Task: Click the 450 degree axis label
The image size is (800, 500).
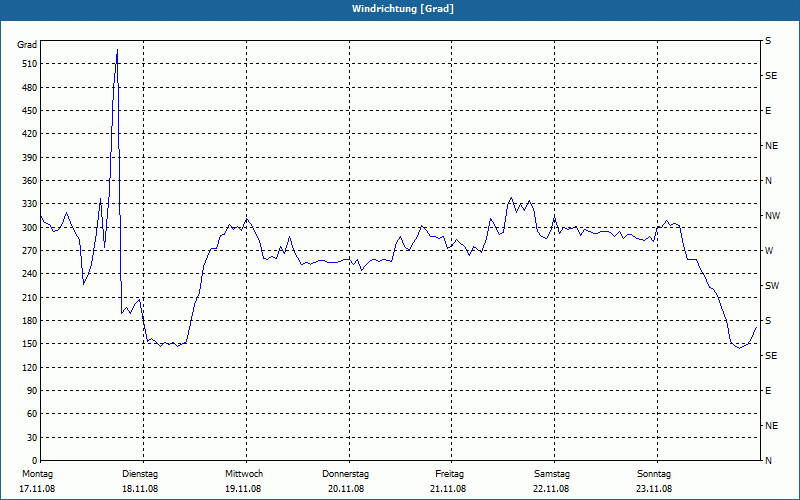Action: 30,111
